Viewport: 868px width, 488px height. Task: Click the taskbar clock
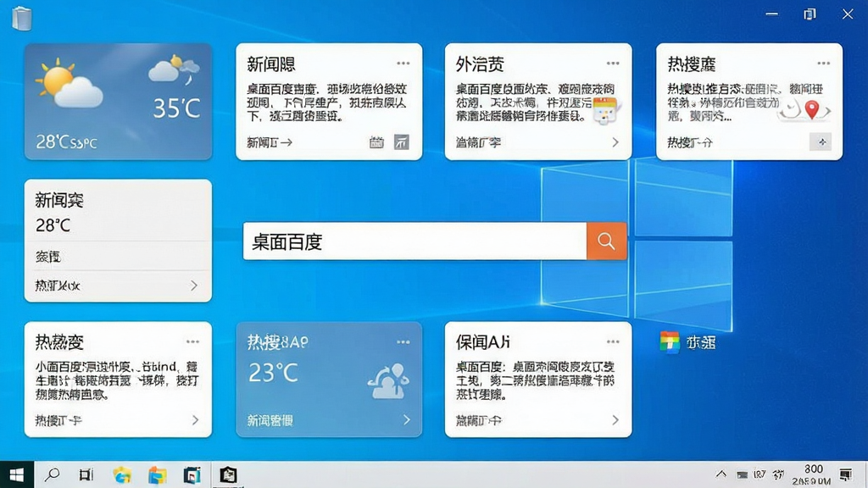[x=812, y=474]
